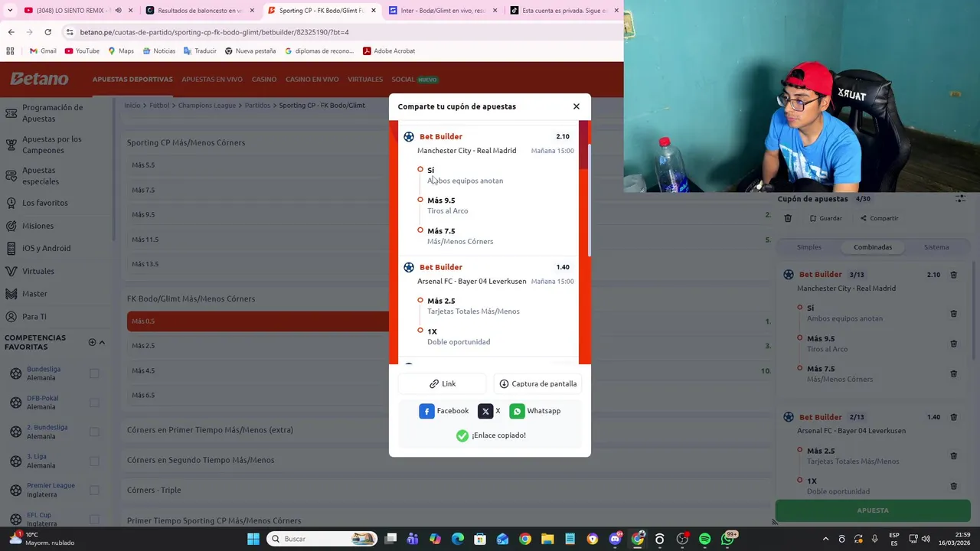Click the Apuesta green button
The height and width of the screenshot is (551, 980).
pyautogui.click(x=873, y=510)
